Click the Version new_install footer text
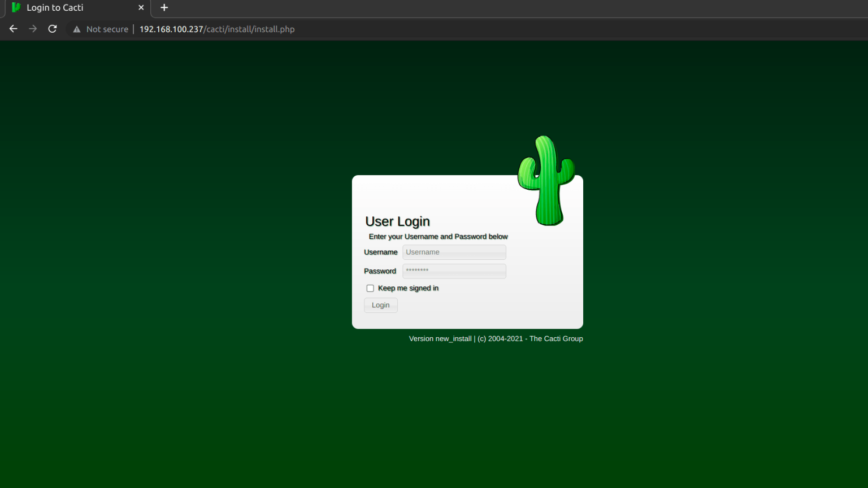Screen dimensions: 868x488 440,338
